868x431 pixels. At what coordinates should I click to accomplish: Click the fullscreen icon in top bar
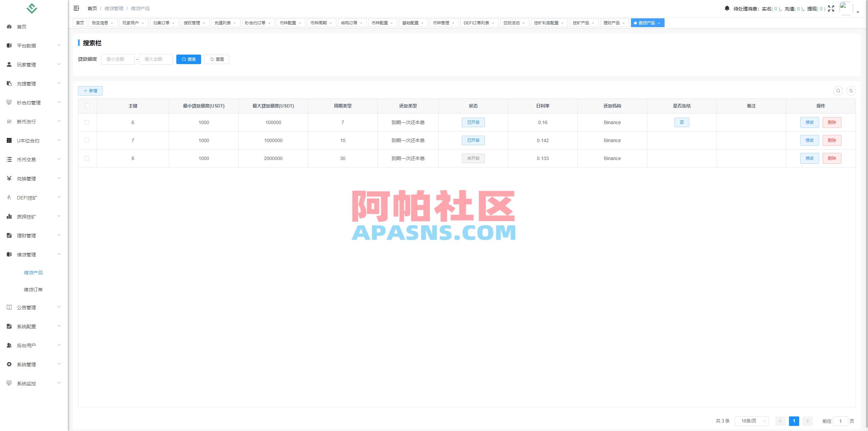(x=831, y=8)
